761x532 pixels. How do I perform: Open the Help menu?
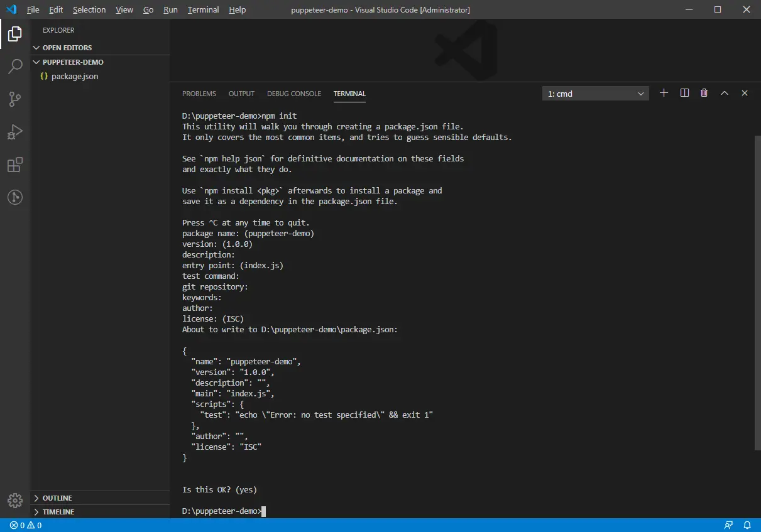pyautogui.click(x=238, y=9)
